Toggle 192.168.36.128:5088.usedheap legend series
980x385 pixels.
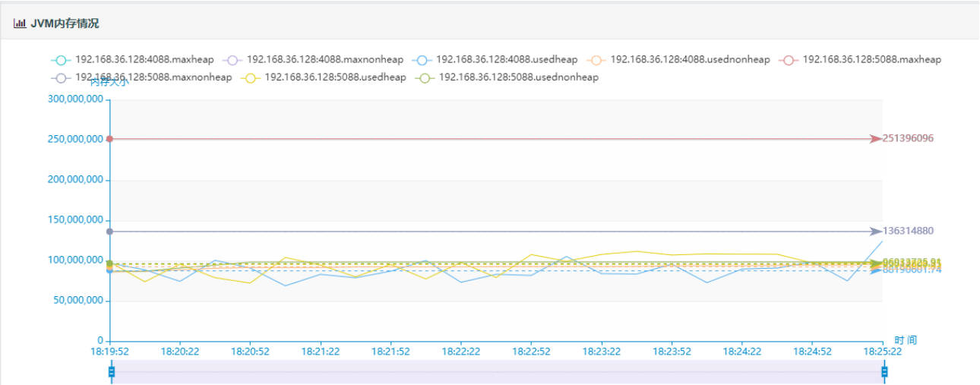point(324,77)
